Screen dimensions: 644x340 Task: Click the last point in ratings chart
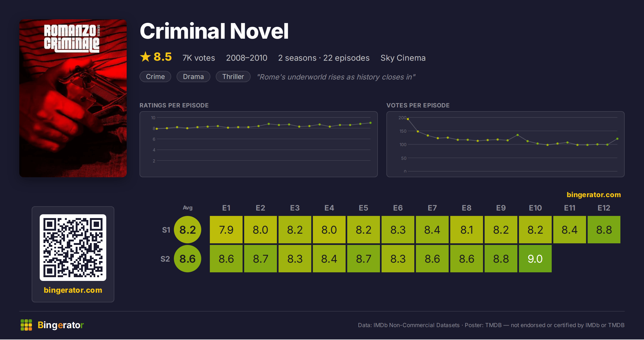(371, 123)
